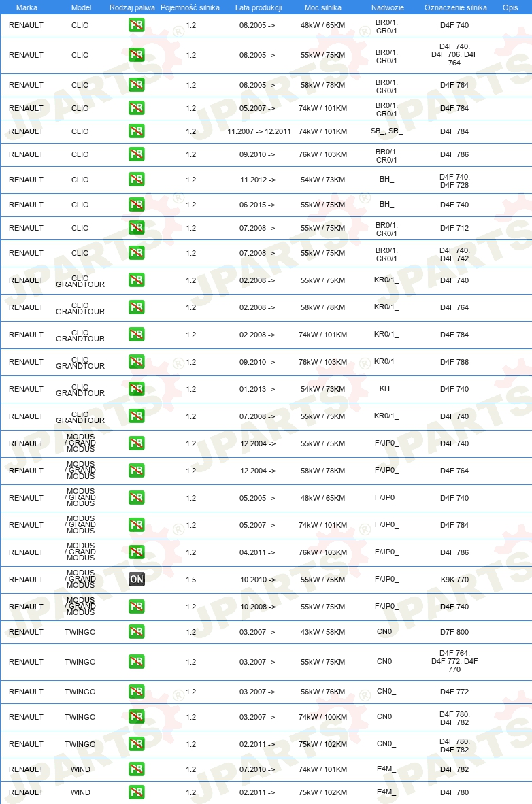The height and width of the screenshot is (804, 532).
Task: Click the Lata produkcji column header
Action: [x=259, y=7]
